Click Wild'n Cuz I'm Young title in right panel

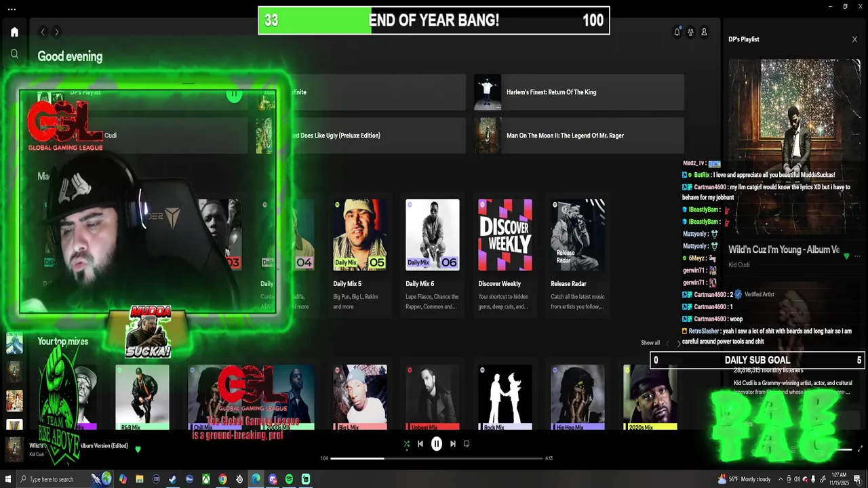click(x=784, y=249)
